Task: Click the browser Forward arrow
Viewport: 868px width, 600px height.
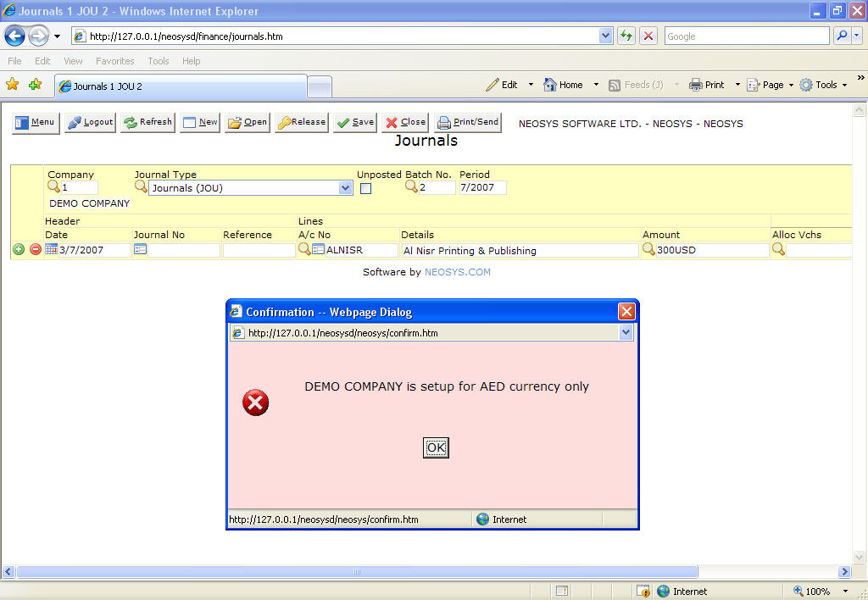Action: 38,36
